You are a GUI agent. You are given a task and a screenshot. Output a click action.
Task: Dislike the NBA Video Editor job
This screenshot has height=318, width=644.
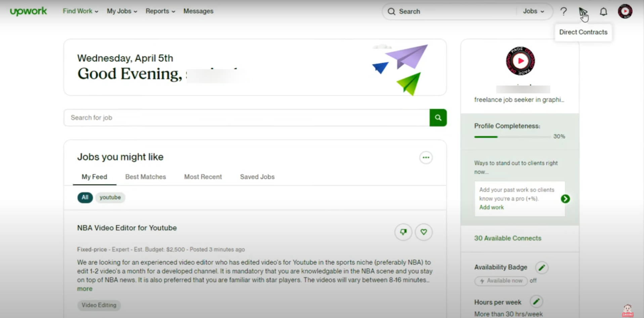(403, 232)
